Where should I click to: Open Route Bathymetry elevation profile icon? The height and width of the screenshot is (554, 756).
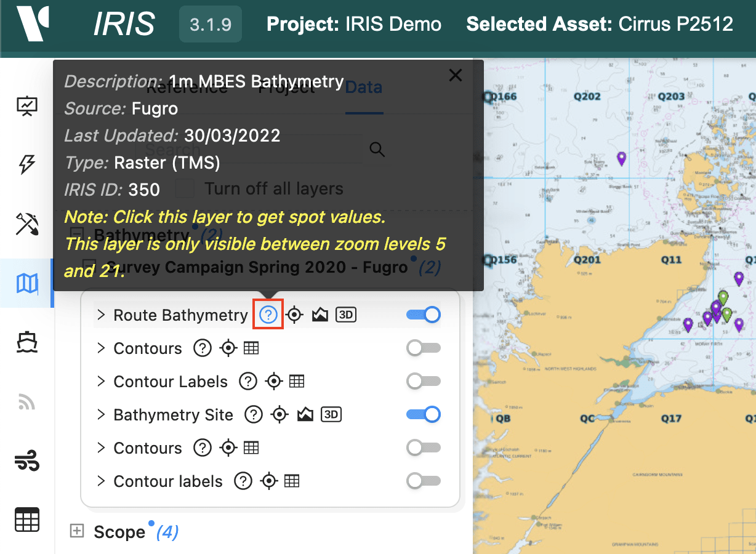tap(320, 315)
